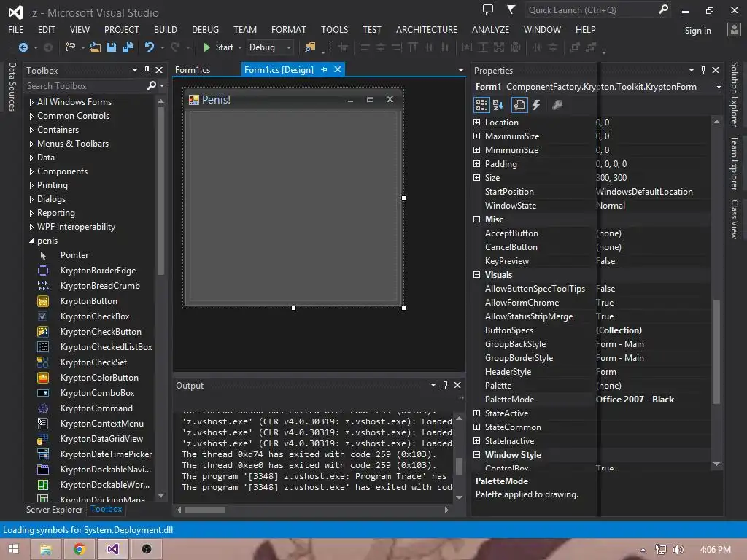Click the Categorized view icon in Properties
747x560 pixels.
(481, 105)
